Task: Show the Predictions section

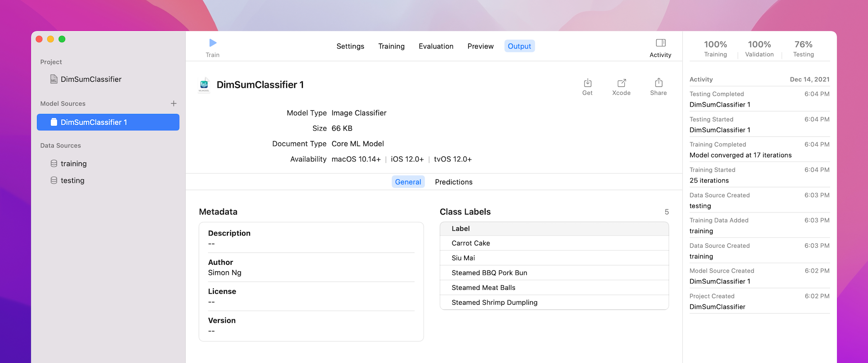Action: click(x=453, y=182)
